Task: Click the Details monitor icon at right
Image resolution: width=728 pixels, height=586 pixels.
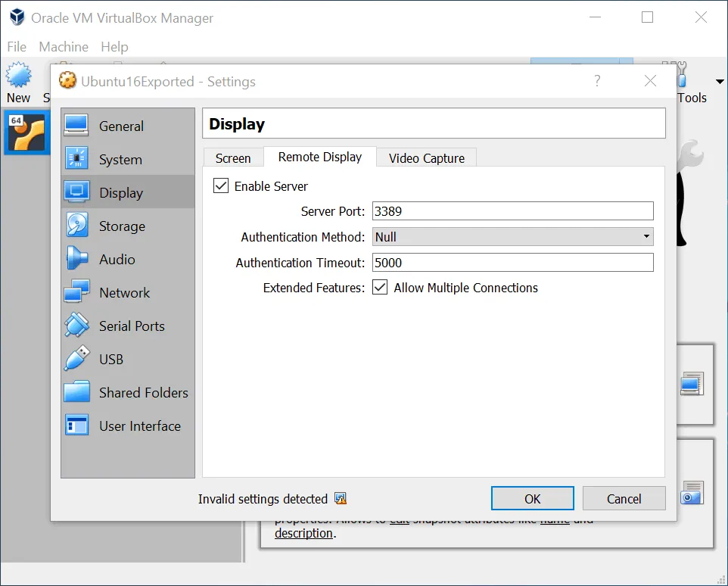Action: pyautogui.click(x=692, y=384)
